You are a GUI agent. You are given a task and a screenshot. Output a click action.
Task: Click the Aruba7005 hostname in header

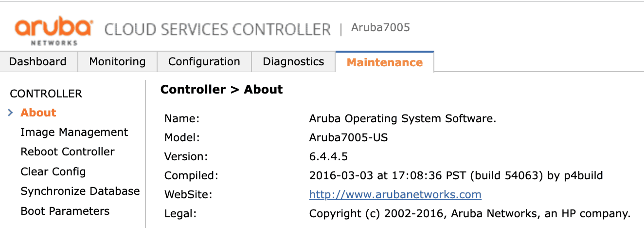coord(380,27)
